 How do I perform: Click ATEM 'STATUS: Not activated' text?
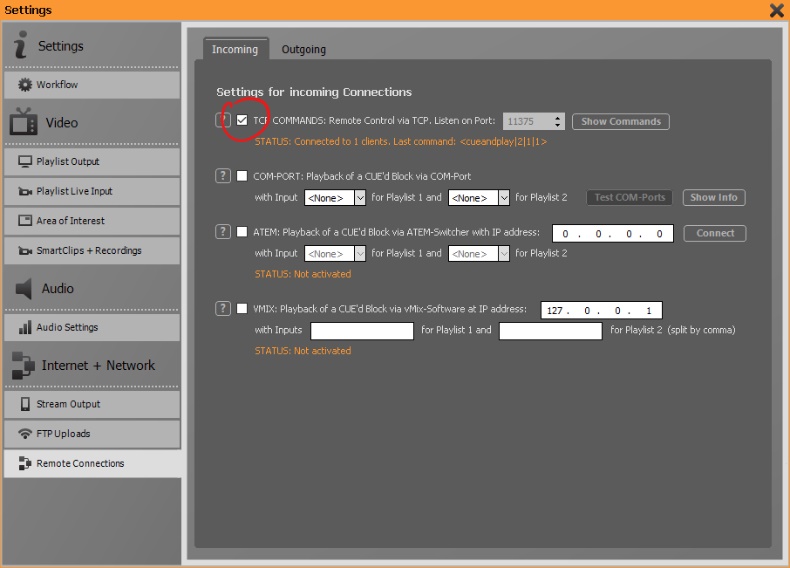coord(303,274)
